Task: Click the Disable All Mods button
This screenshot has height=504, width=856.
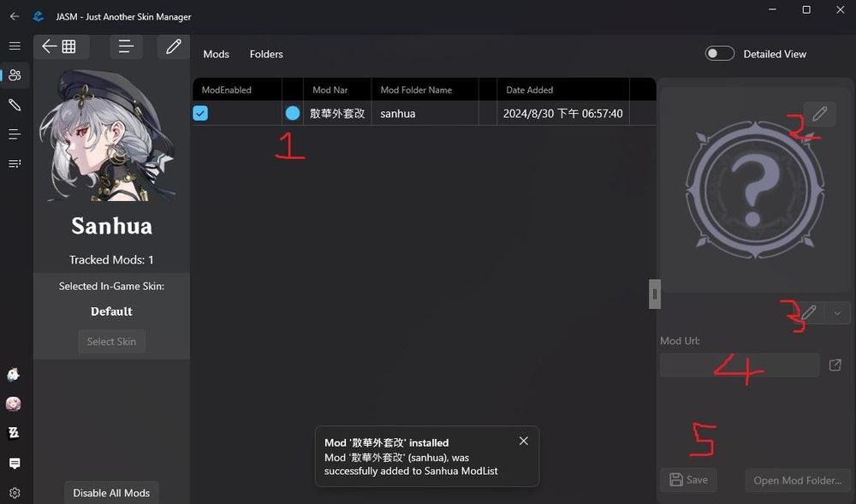Action: coord(111,492)
